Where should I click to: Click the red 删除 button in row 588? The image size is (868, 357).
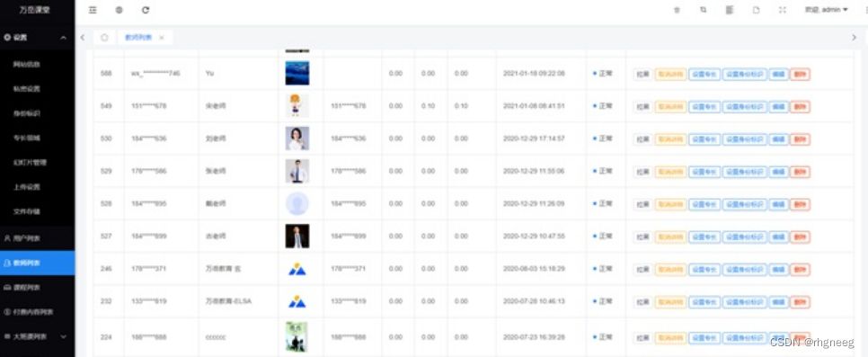pos(800,75)
